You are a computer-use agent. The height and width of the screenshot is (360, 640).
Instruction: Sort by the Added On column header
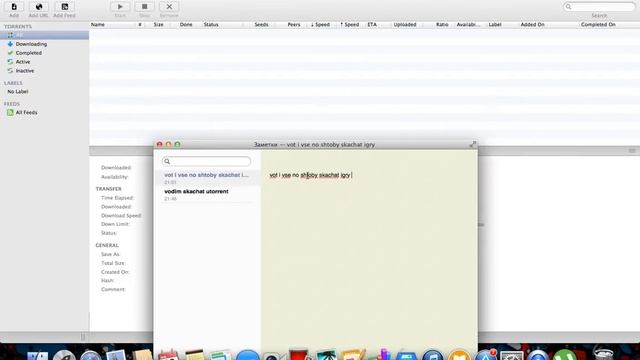(x=532, y=24)
